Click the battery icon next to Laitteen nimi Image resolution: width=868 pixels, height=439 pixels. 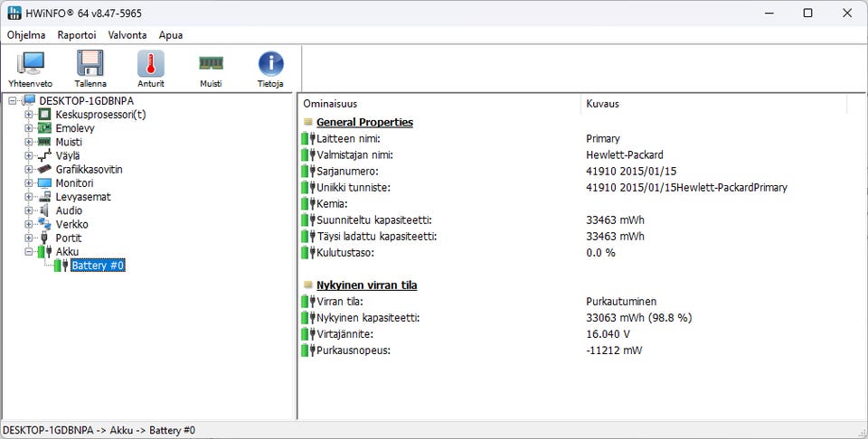[308, 139]
